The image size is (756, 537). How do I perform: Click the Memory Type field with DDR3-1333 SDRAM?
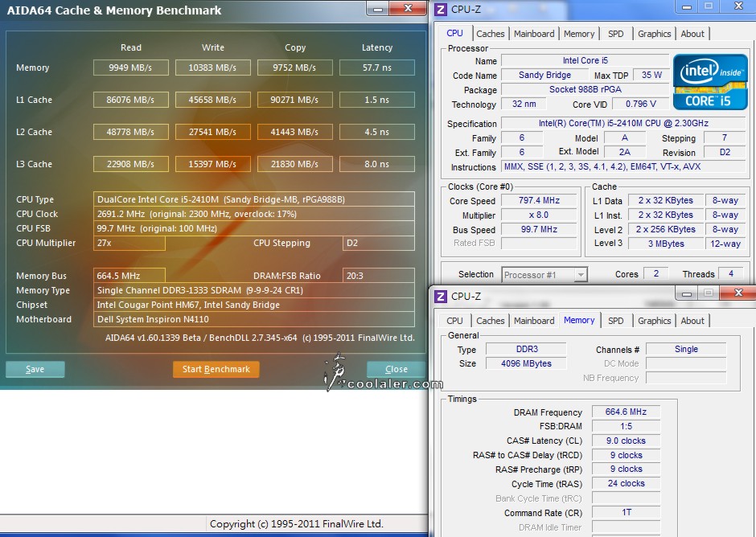click(x=253, y=290)
